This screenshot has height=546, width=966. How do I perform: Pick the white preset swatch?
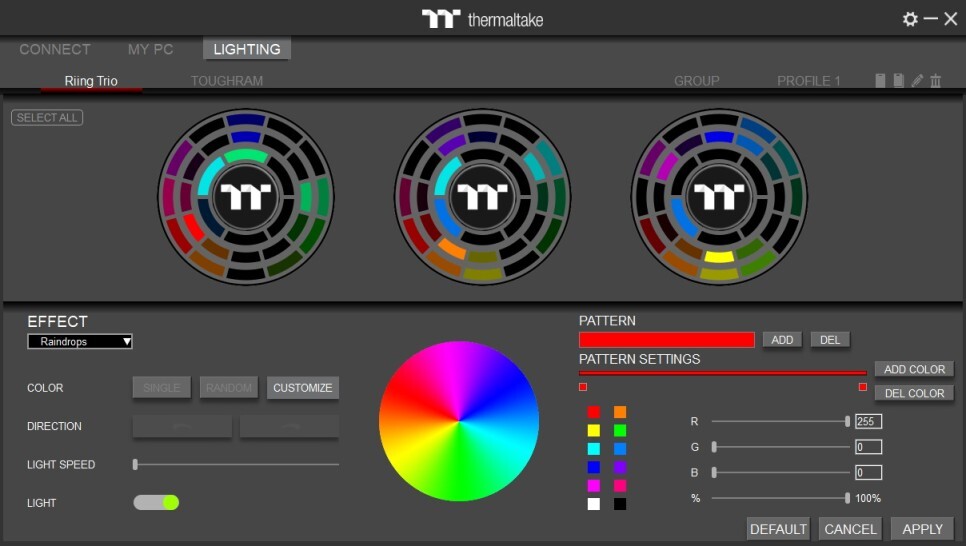pyautogui.click(x=594, y=504)
